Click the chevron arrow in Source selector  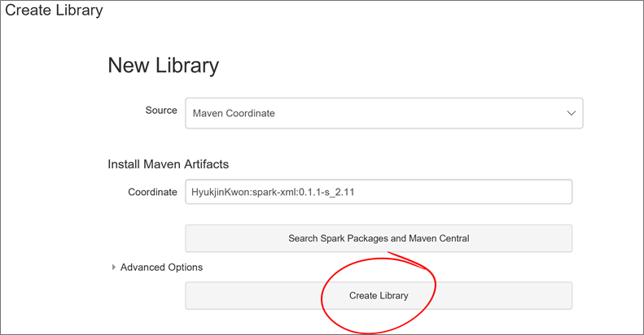pos(571,114)
